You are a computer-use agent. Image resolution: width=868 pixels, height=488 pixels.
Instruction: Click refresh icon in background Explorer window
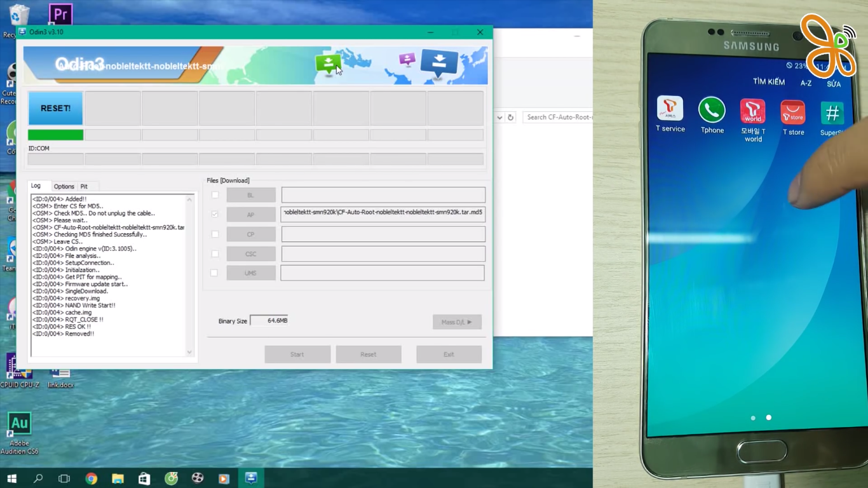[x=510, y=118]
